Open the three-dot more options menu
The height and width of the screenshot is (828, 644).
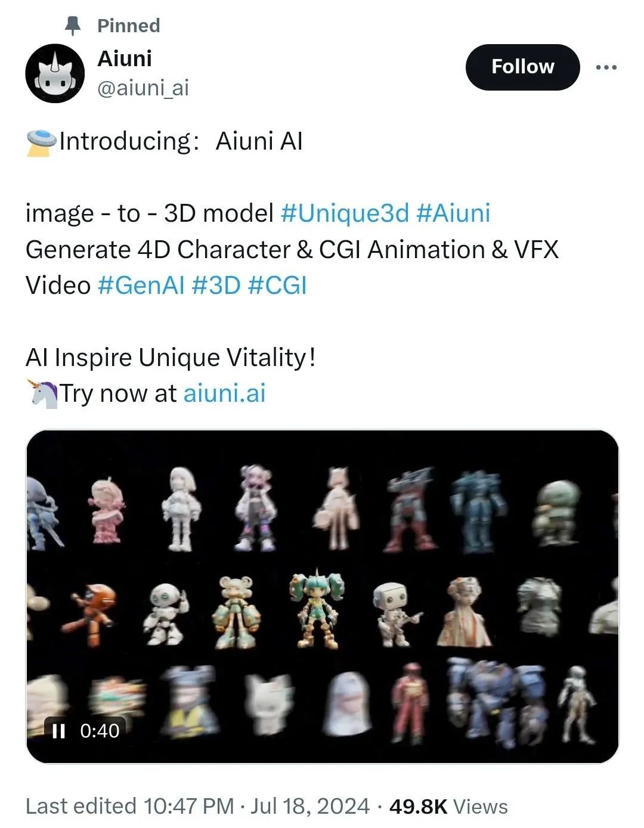(x=606, y=67)
